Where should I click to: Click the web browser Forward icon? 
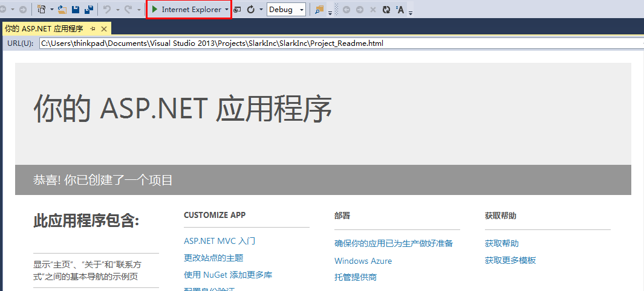pyautogui.click(x=360, y=10)
